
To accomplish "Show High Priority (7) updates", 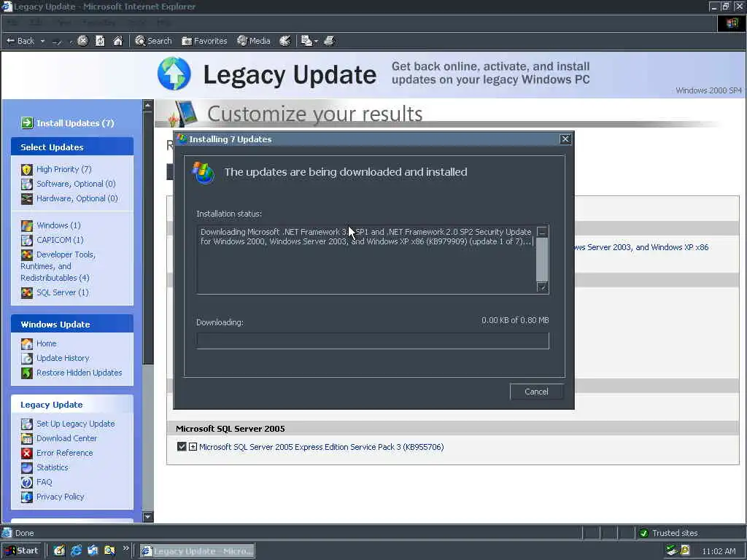I will pos(64,169).
